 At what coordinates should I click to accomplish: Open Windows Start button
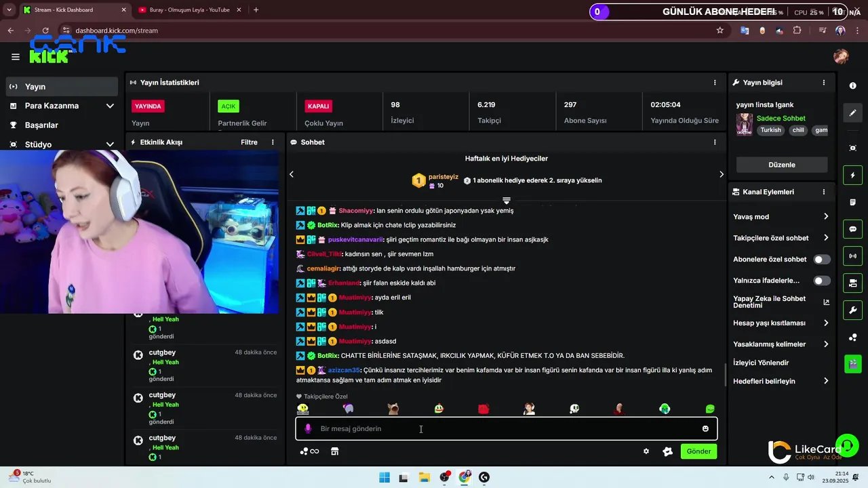tap(384, 477)
